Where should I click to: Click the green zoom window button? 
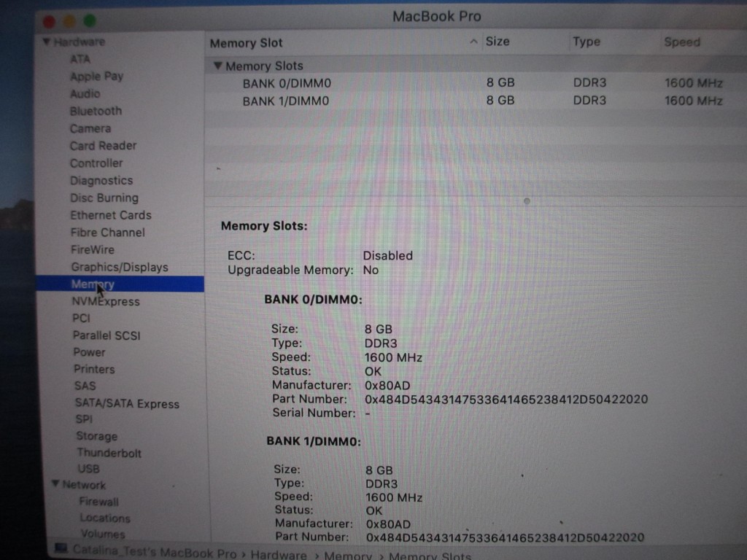pos(90,20)
